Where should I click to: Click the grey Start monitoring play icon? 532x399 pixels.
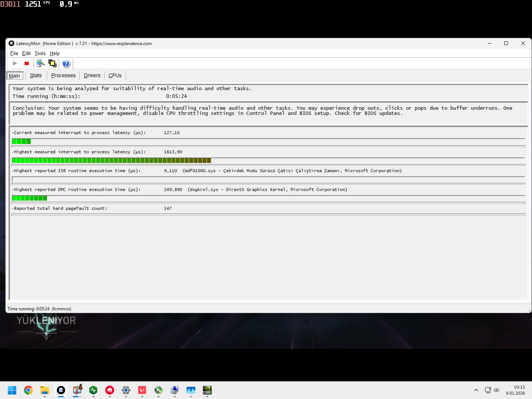[x=15, y=64]
